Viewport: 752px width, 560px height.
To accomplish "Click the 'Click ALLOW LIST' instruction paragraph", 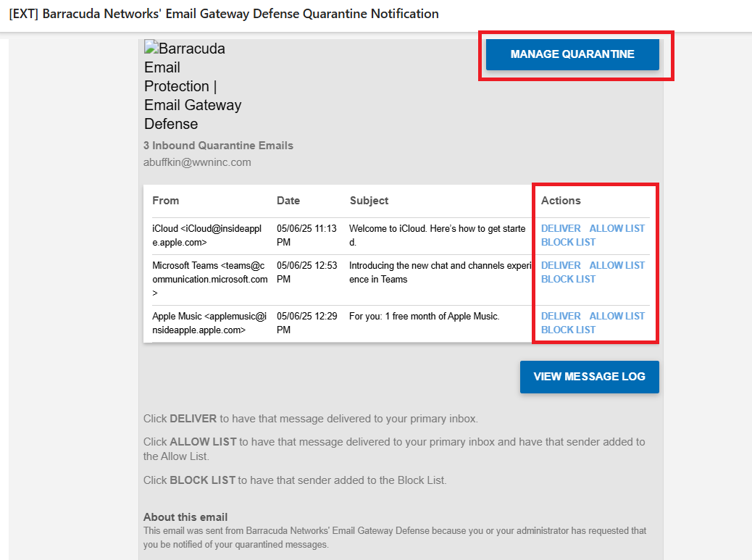I will pyautogui.click(x=394, y=449).
